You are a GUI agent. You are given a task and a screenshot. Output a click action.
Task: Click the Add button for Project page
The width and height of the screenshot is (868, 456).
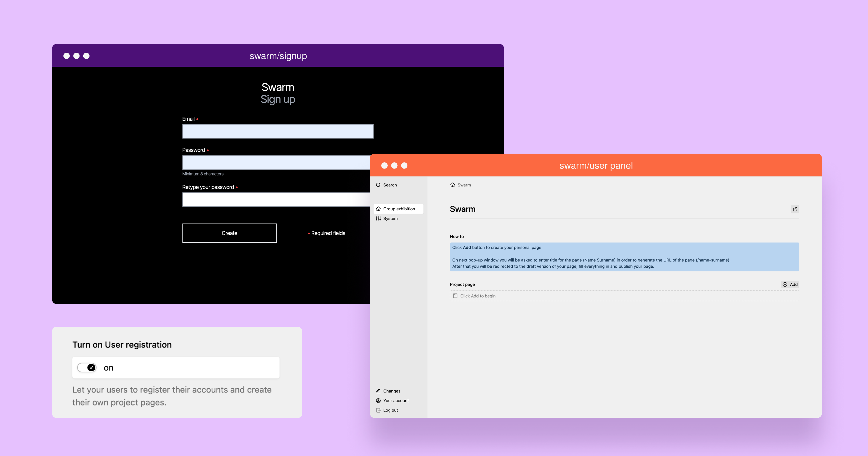click(x=790, y=284)
